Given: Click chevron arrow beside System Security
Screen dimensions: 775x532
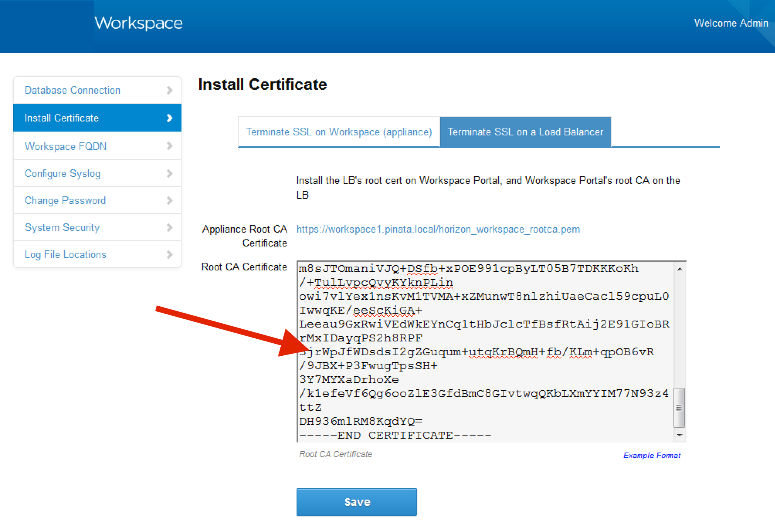Looking at the screenshot, I should 169,228.
